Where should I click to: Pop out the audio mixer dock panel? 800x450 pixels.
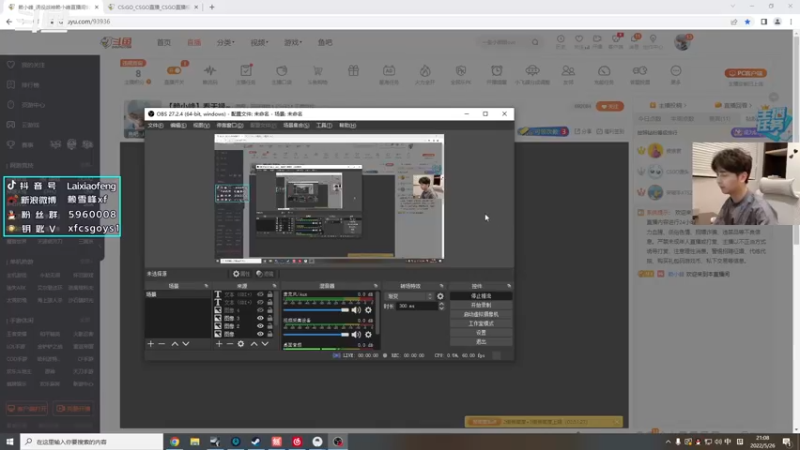(376, 286)
